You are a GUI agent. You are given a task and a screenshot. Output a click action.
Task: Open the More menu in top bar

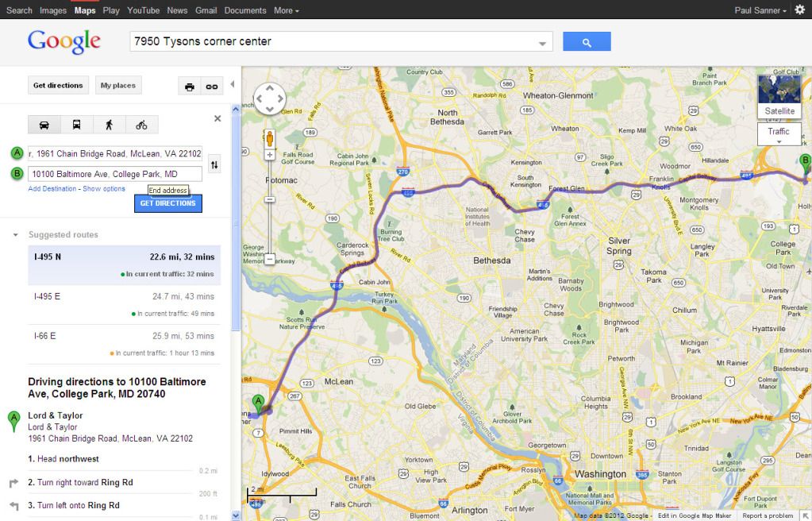[x=287, y=10]
